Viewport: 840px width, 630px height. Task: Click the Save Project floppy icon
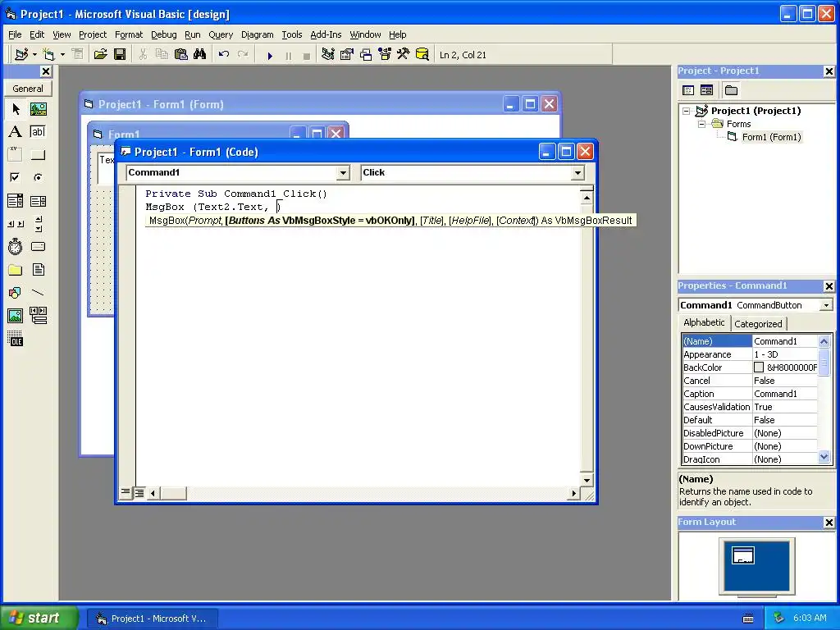point(120,55)
